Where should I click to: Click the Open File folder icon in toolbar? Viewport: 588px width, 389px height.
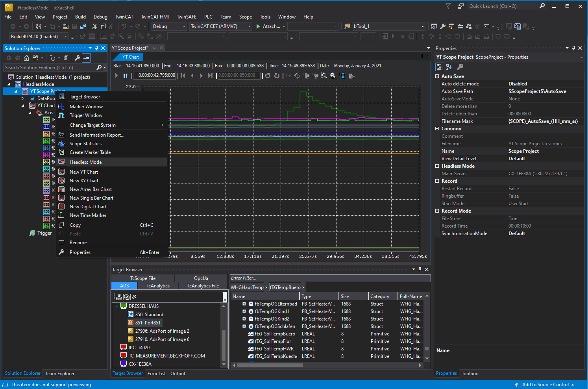tap(66, 26)
